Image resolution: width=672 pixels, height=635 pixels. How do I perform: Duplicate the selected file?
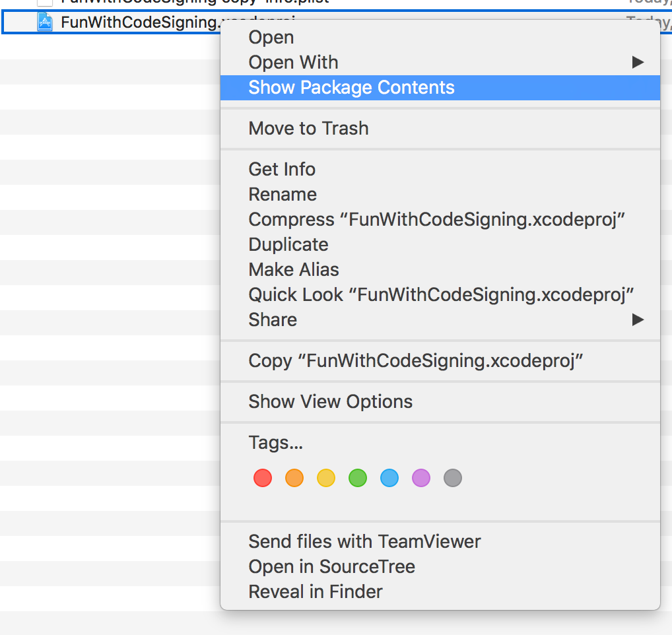coord(288,245)
